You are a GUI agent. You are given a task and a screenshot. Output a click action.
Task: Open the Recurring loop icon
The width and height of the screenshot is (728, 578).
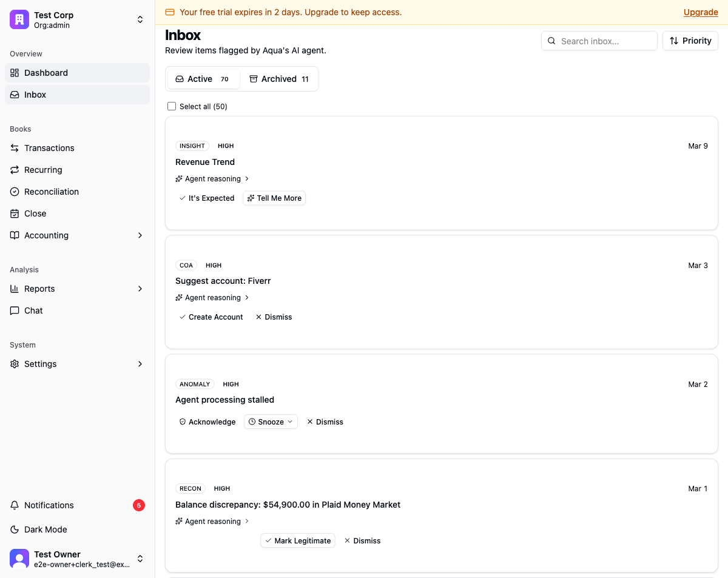pyautogui.click(x=15, y=170)
